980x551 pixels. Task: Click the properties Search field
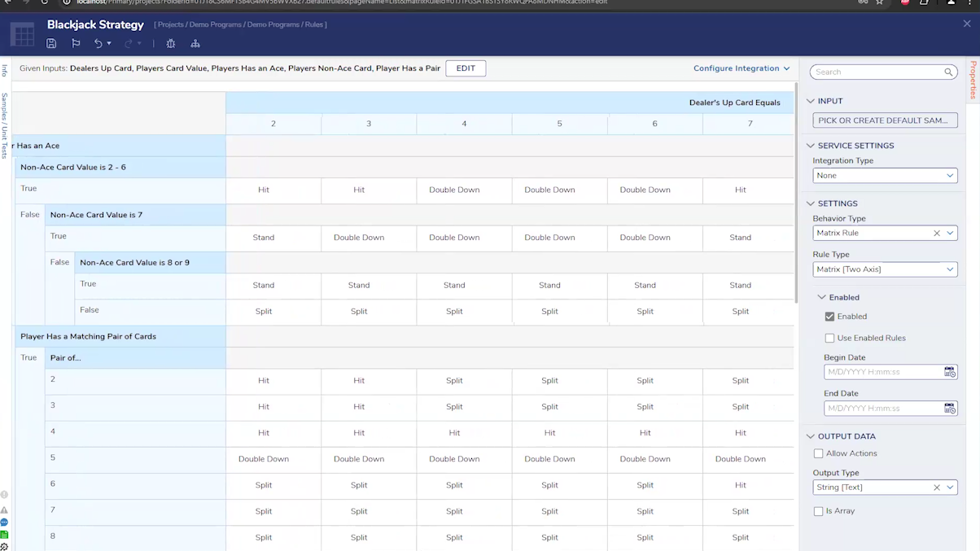[877, 72]
